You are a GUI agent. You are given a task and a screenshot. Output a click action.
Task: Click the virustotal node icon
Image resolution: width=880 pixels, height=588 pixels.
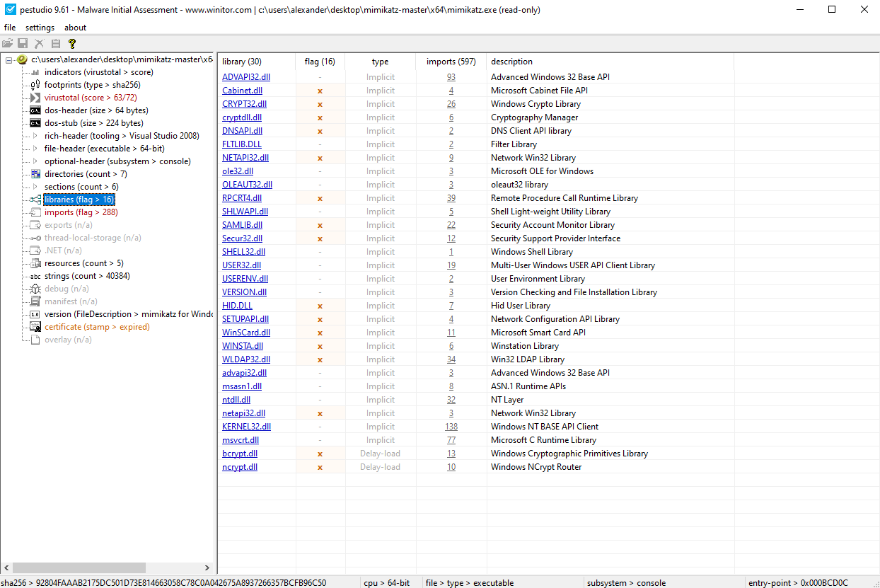coord(35,98)
